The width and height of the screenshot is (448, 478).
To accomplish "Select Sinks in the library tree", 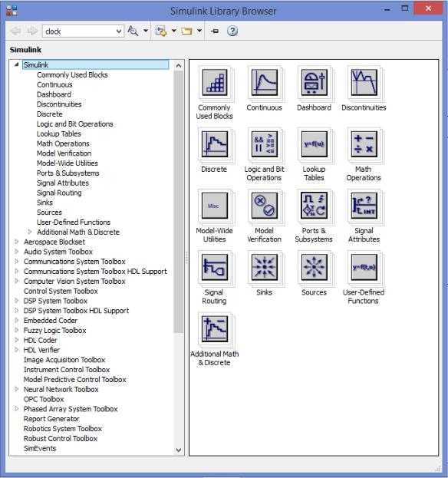I will (x=44, y=203).
